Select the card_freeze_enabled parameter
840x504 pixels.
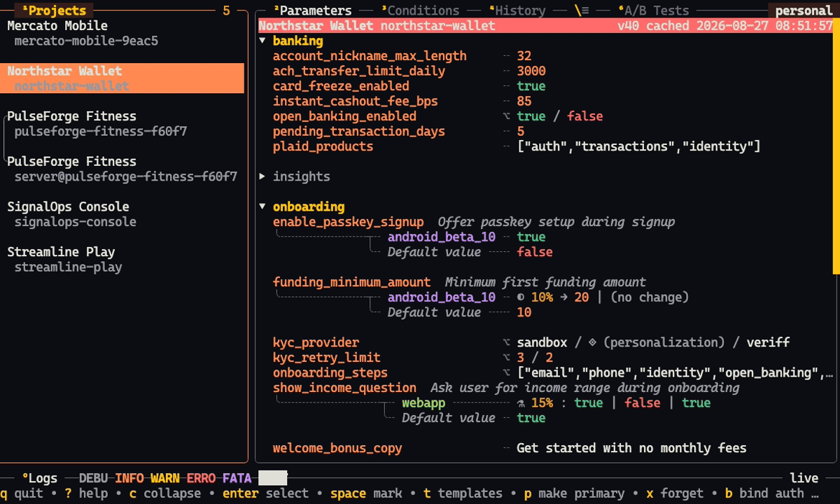[x=341, y=86]
